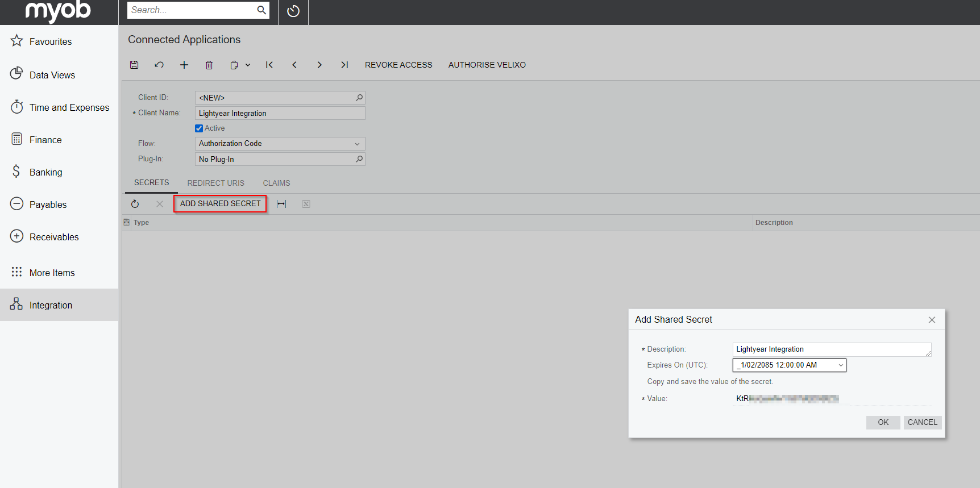Uncheck the Active checkbox
Image resolution: width=980 pixels, height=488 pixels.
199,128
